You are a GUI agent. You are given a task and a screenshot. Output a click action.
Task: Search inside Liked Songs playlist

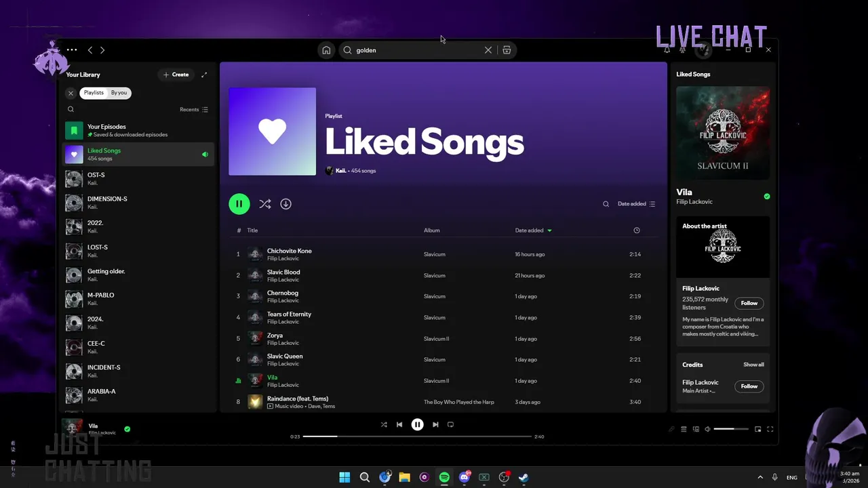[606, 204]
